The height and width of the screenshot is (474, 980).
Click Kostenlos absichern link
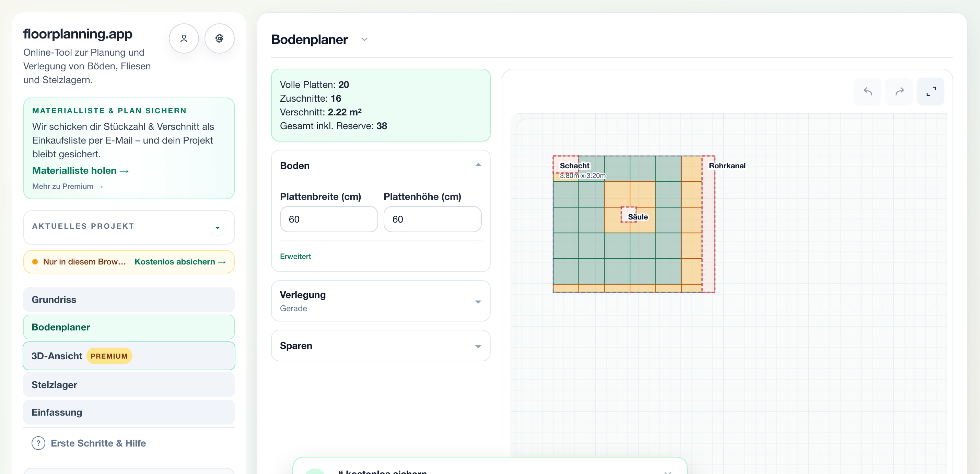(180, 262)
